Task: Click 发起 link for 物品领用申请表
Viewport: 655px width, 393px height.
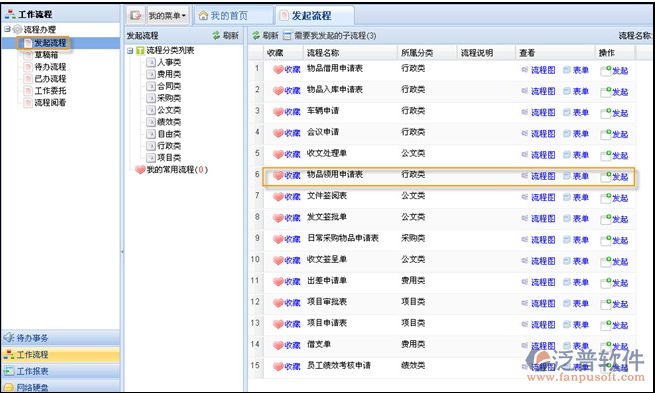Action: coord(620,177)
